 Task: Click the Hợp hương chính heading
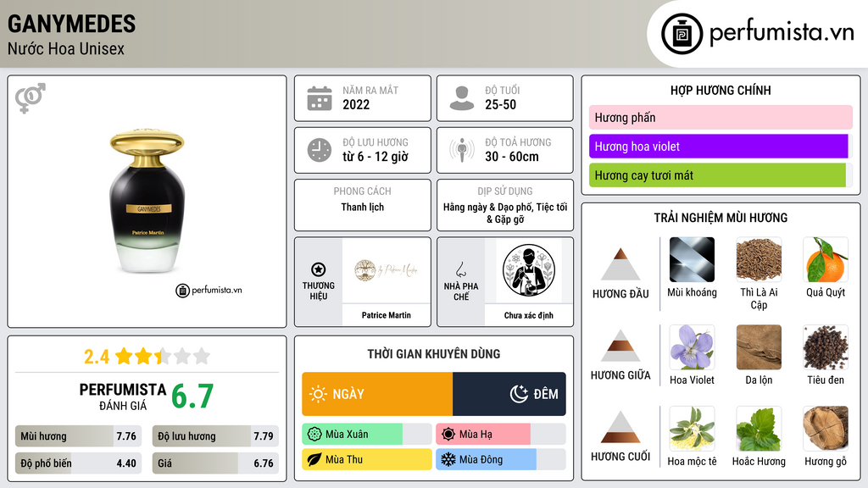721,90
